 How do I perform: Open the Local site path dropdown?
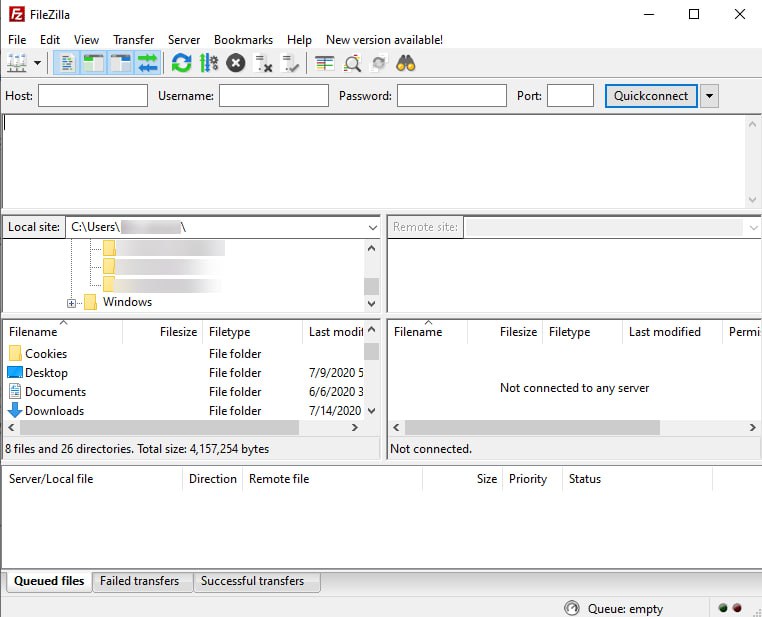point(371,227)
